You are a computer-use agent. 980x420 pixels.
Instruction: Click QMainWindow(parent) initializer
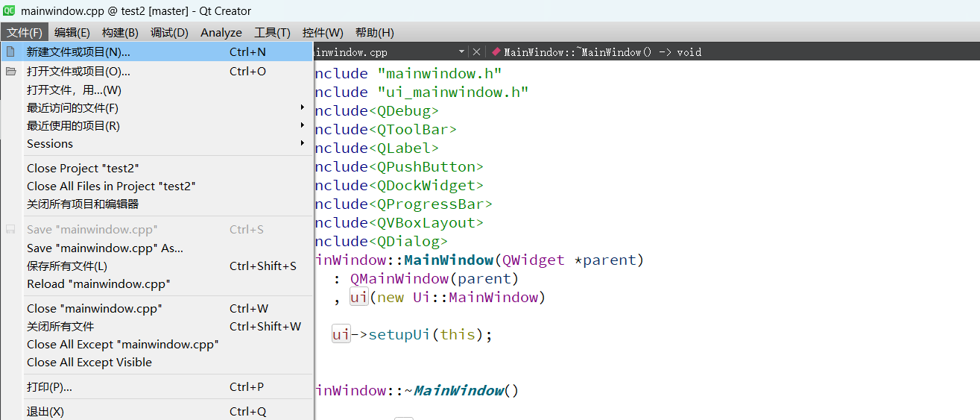coord(434,278)
